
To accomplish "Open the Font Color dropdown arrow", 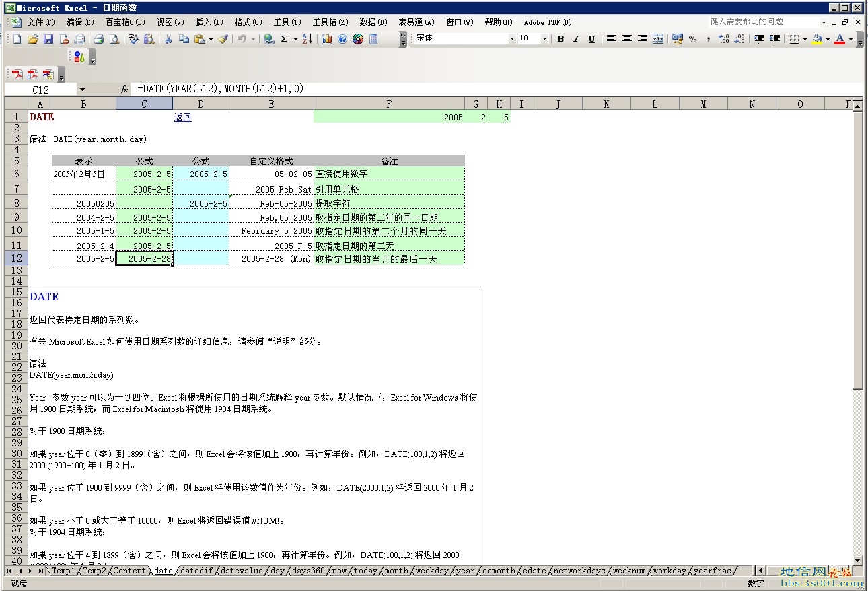I will (x=851, y=39).
